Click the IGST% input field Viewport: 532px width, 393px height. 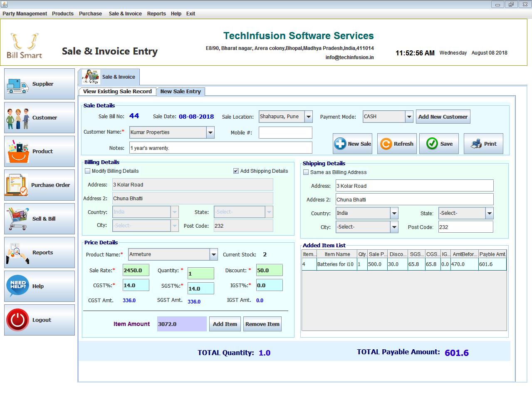pos(270,285)
